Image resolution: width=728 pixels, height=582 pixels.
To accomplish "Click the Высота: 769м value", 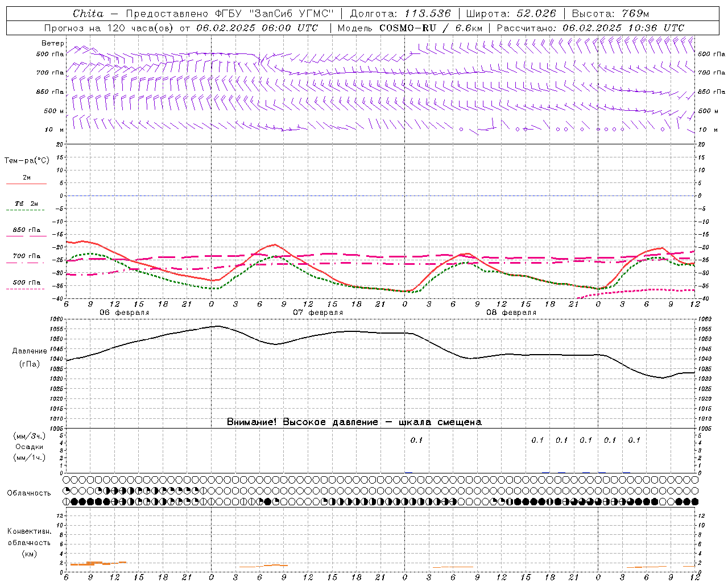I will (x=610, y=14).
